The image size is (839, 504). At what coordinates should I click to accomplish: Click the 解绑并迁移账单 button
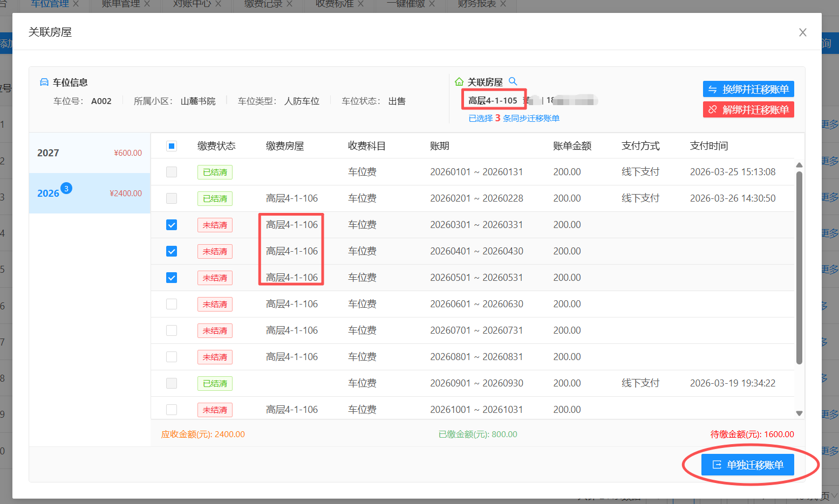click(x=748, y=109)
